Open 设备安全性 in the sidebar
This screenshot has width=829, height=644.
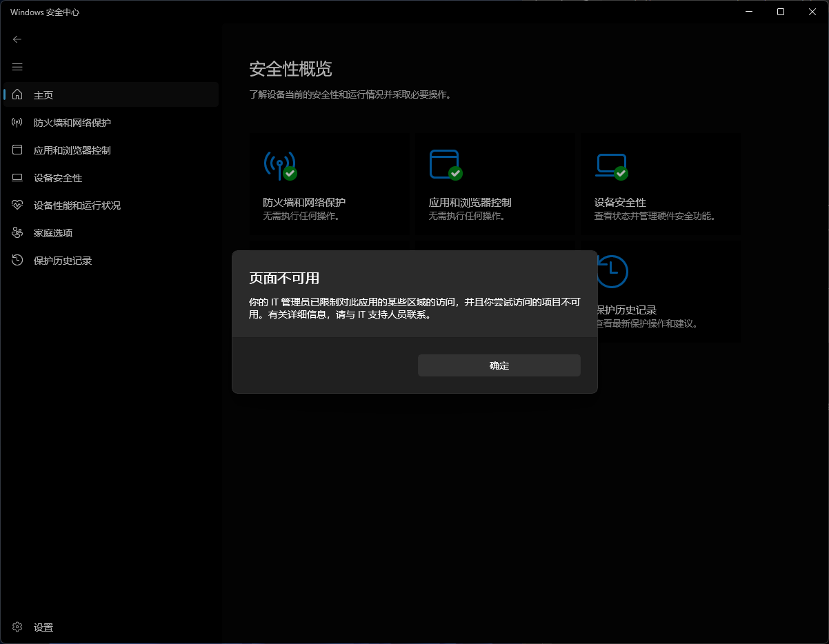tap(58, 178)
